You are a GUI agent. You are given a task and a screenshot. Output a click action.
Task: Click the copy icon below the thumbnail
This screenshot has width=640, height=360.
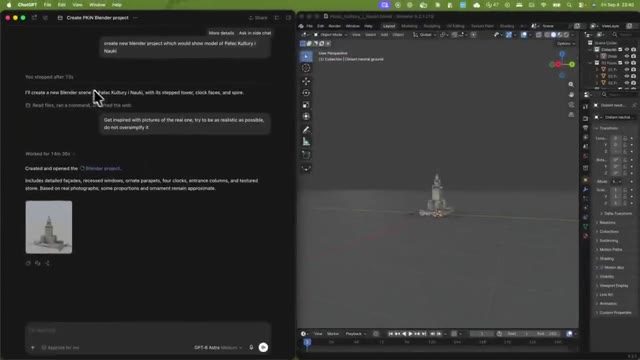point(28,263)
